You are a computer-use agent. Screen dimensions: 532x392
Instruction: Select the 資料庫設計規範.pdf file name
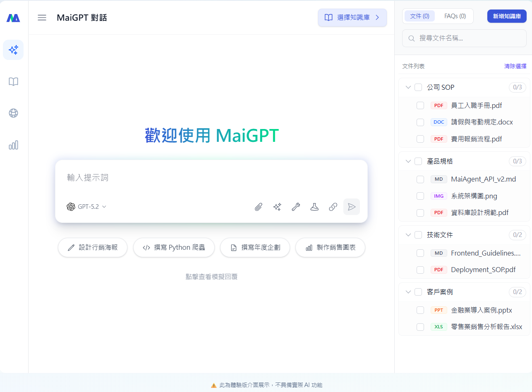[x=480, y=213]
